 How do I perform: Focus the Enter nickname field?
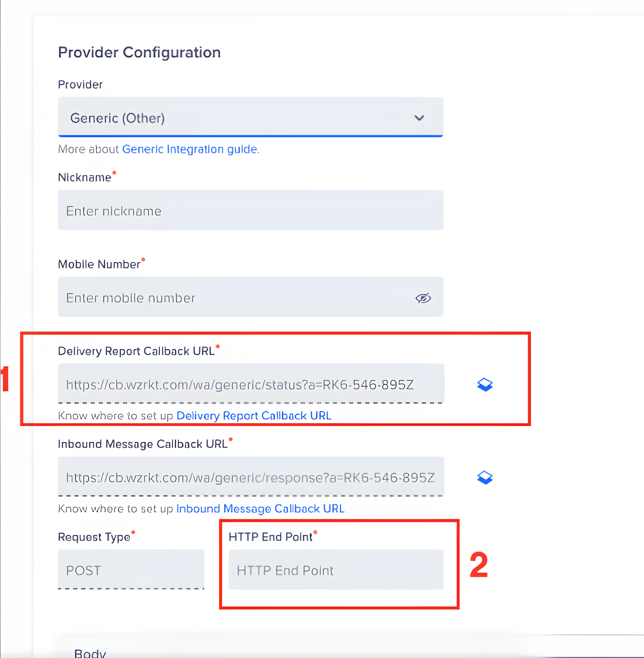click(x=250, y=210)
